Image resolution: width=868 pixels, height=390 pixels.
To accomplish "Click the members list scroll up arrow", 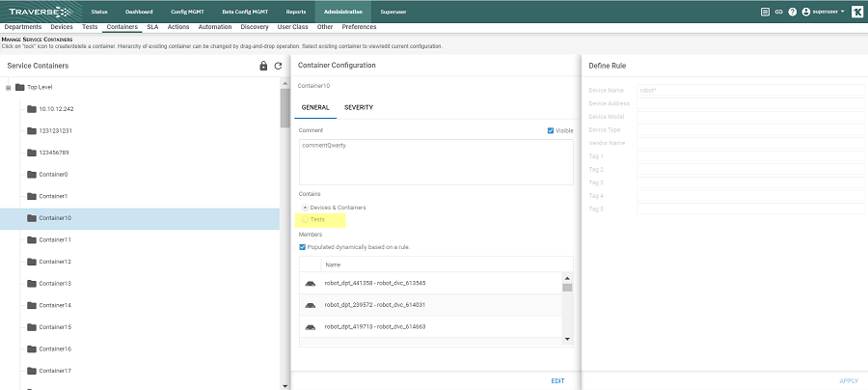I will pyautogui.click(x=567, y=278).
